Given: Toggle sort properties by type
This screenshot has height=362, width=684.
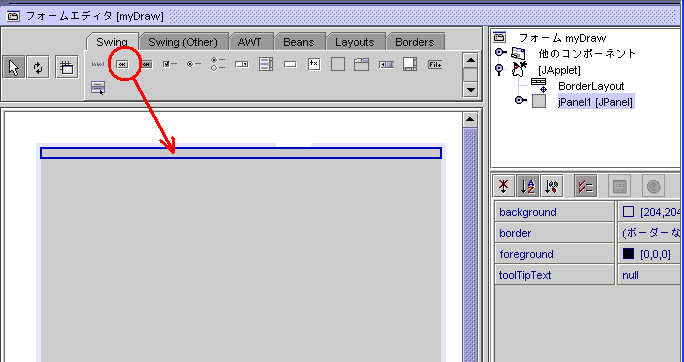Looking at the screenshot, I should pos(551,187).
